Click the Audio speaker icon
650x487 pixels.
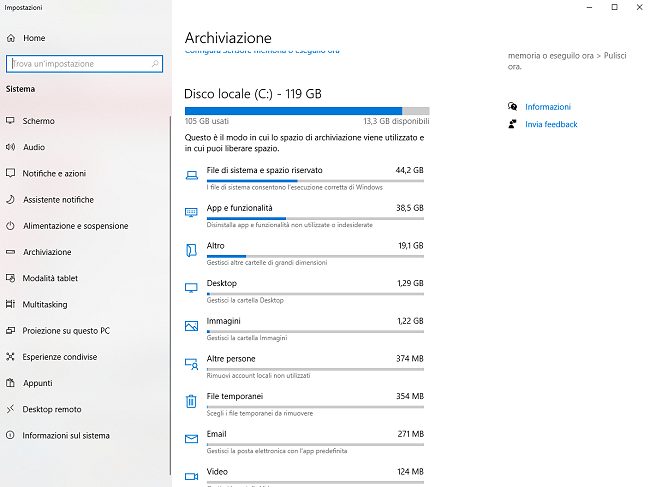[x=11, y=147]
